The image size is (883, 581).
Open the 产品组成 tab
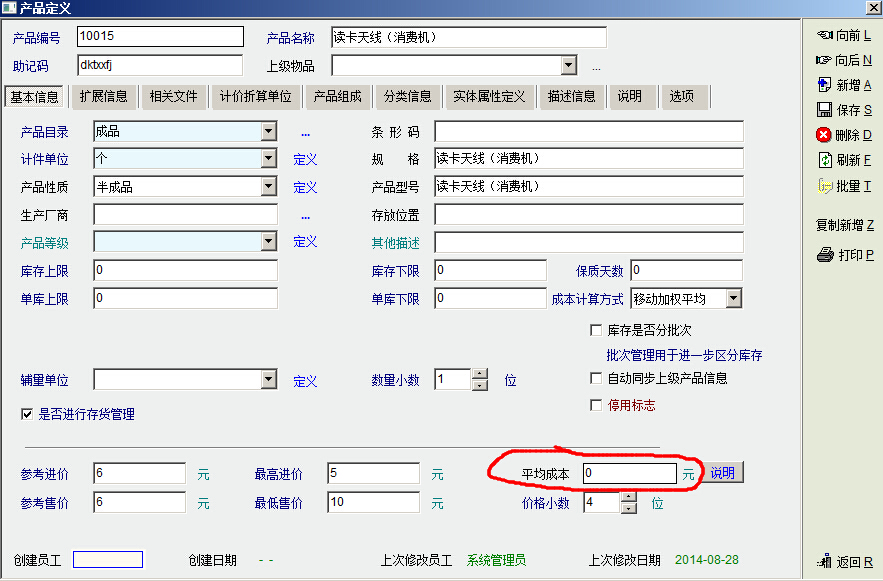pos(338,97)
